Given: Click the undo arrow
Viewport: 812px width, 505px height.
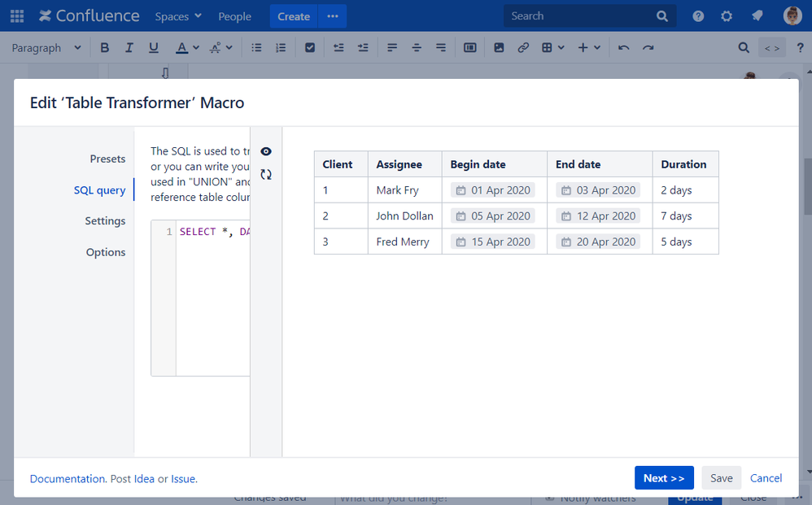Looking at the screenshot, I should pos(623,48).
